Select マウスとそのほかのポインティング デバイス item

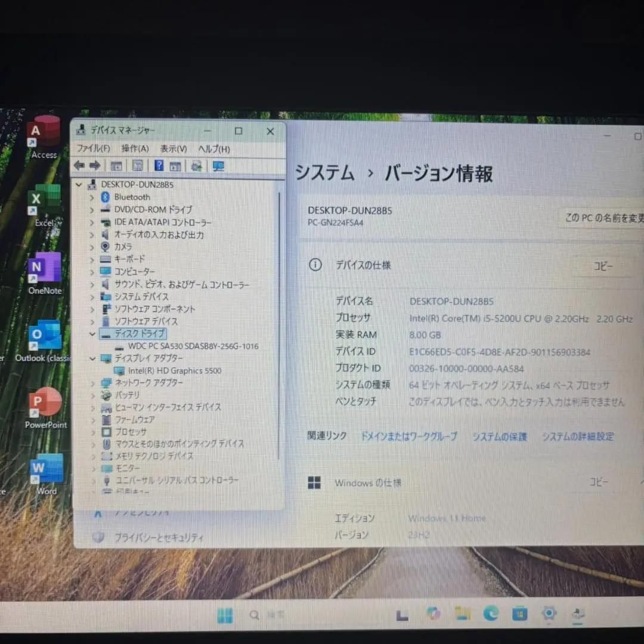click(179, 444)
